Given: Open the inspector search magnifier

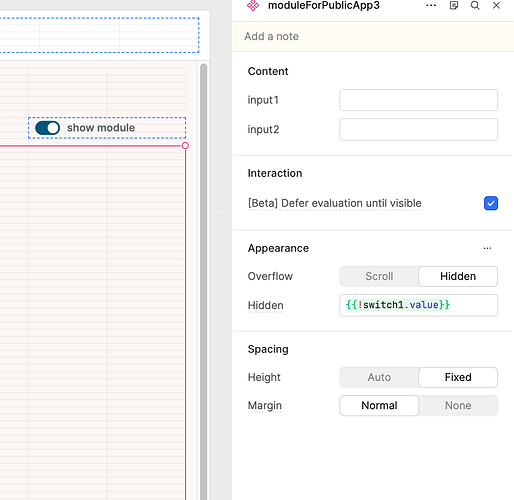Looking at the screenshot, I should click(475, 5).
